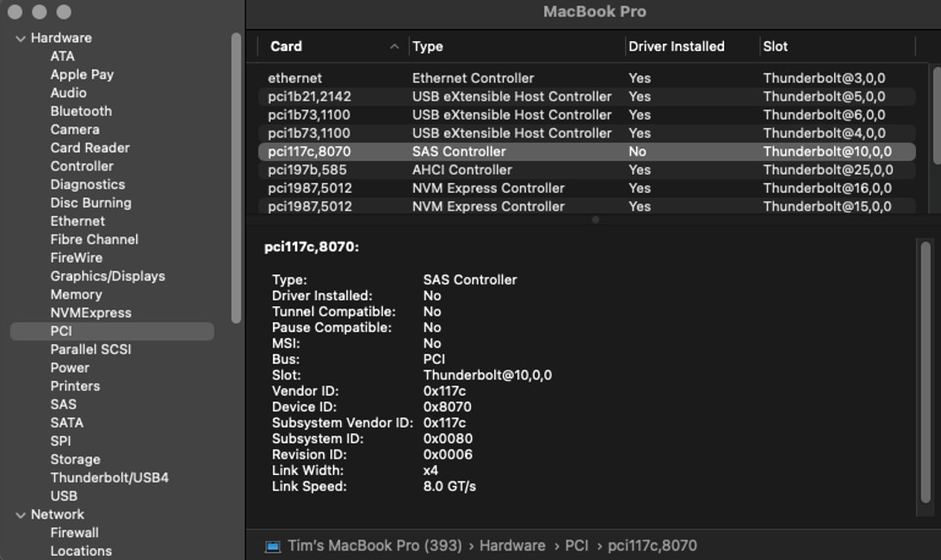Open the NVMExpress hardware category
Image resolution: width=941 pixels, height=560 pixels.
pyautogui.click(x=90, y=313)
